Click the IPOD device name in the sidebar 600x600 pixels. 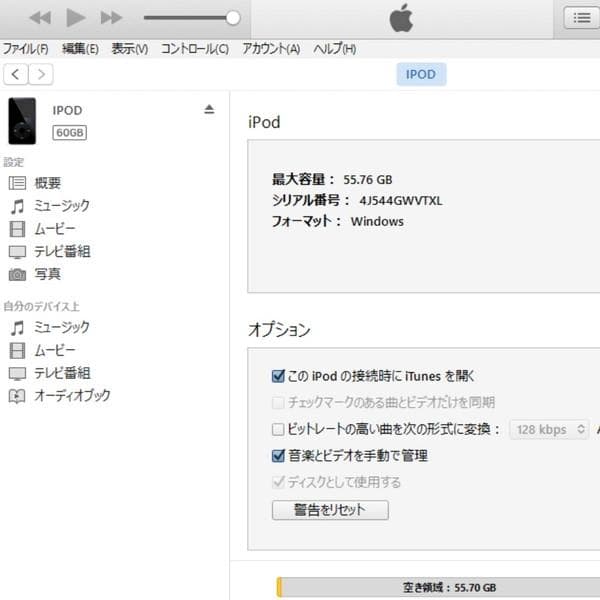pos(67,110)
